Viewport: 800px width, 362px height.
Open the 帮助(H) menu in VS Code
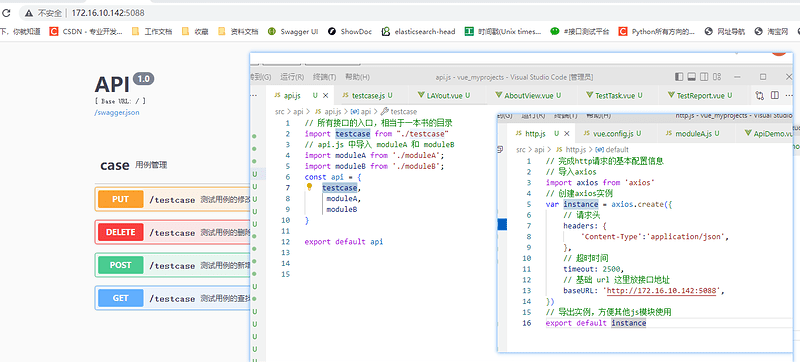(x=357, y=77)
